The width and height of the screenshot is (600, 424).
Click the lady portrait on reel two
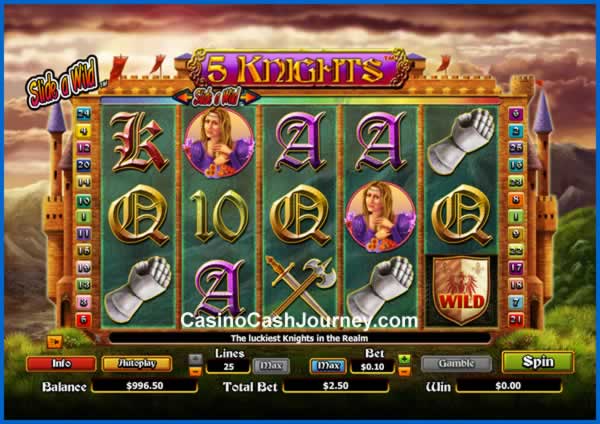click(x=219, y=142)
